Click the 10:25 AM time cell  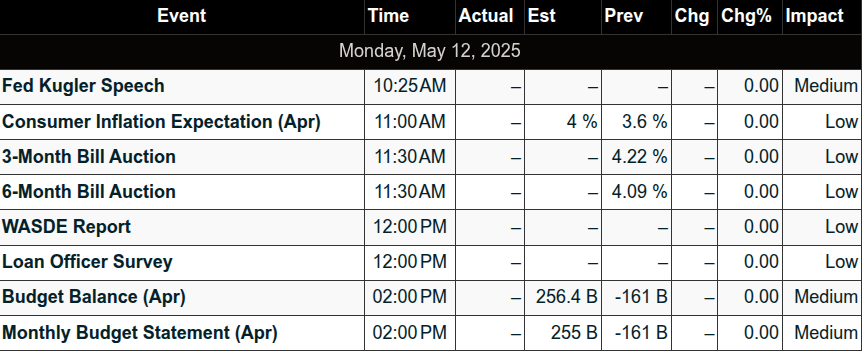tap(410, 86)
